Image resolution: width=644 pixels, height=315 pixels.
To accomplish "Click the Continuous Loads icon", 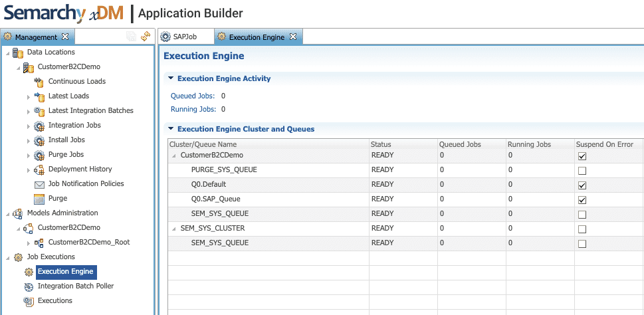I will pyautogui.click(x=39, y=81).
